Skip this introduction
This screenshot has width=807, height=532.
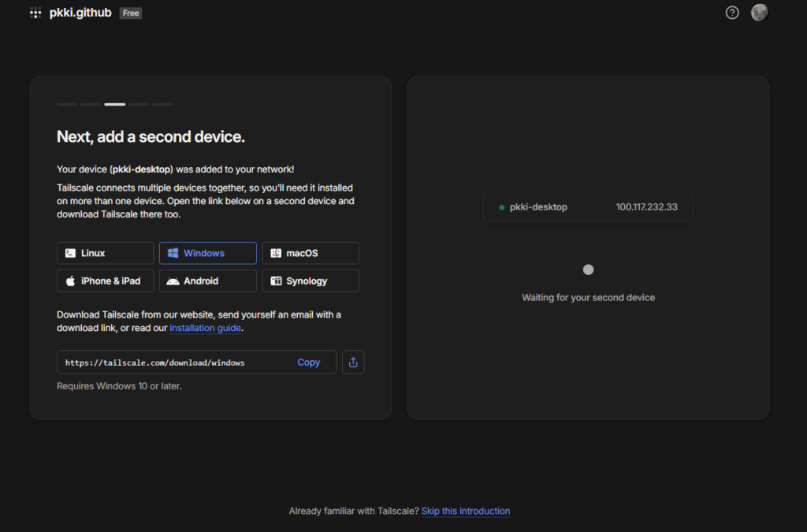(465, 511)
